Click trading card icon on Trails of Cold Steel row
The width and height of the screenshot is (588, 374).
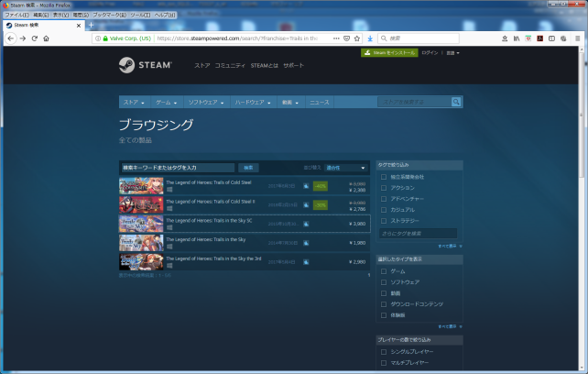[306, 186]
